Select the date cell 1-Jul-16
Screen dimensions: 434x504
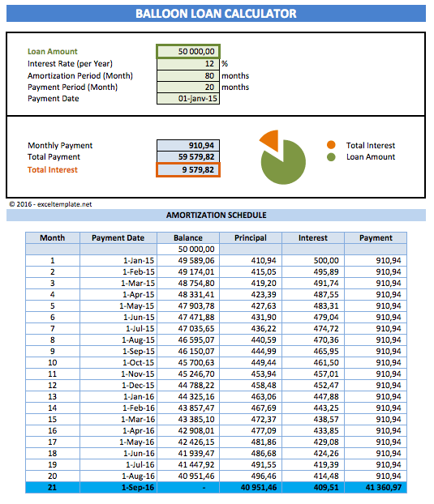click(118, 464)
